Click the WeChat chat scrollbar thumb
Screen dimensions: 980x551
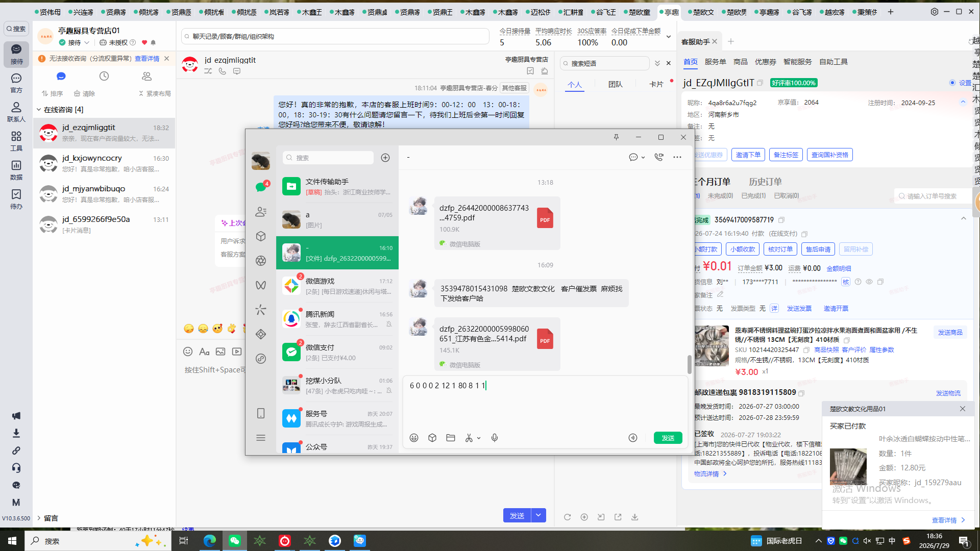[x=689, y=364]
